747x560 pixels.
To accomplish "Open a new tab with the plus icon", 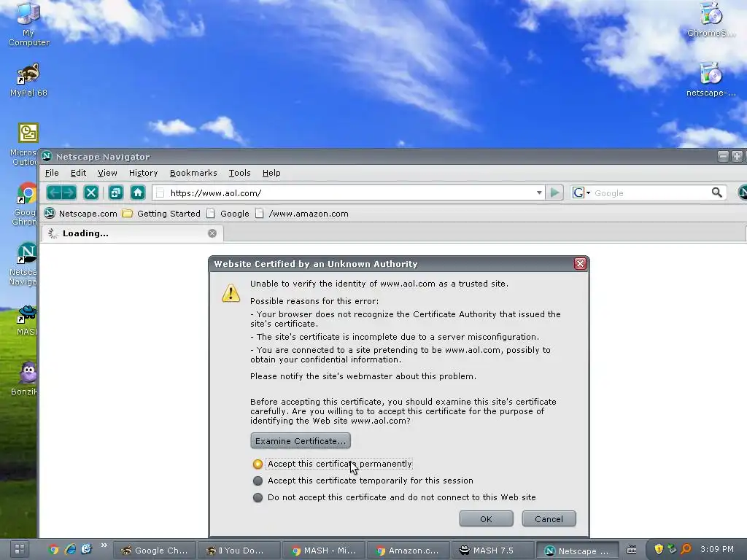I will click(x=115, y=192).
